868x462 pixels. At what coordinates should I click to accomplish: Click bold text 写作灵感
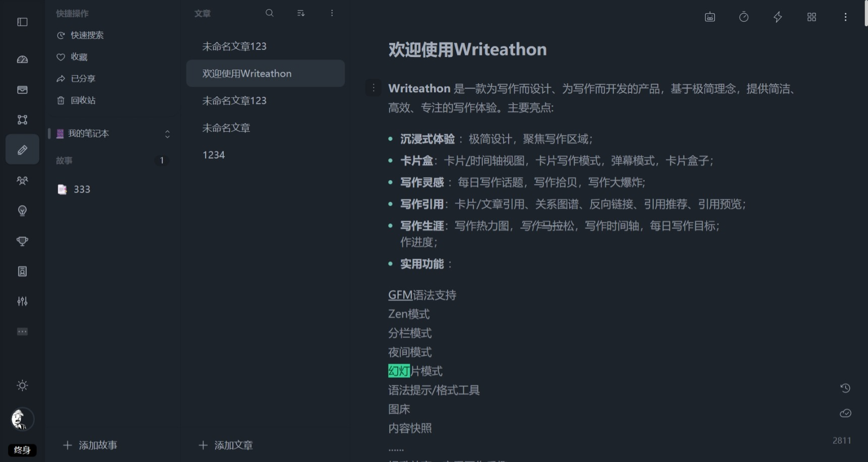(422, 183)
